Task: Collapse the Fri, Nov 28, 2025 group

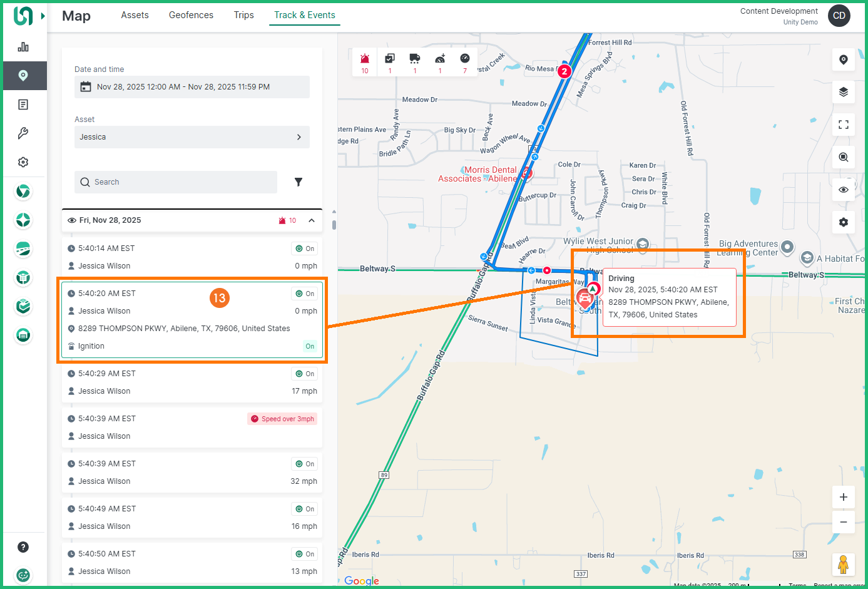Action: (312, 220)
